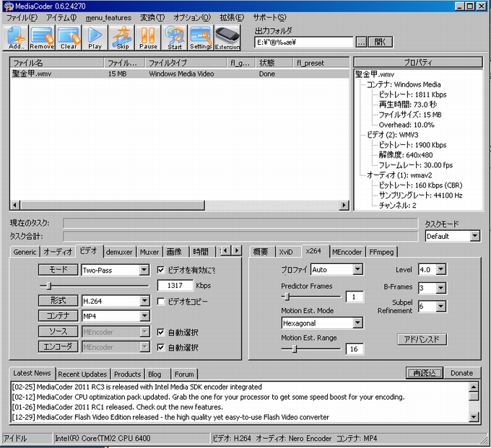Screen dimensions: 491x448
Task: Switch to the オーディオ tab
Action: [58, 252]
